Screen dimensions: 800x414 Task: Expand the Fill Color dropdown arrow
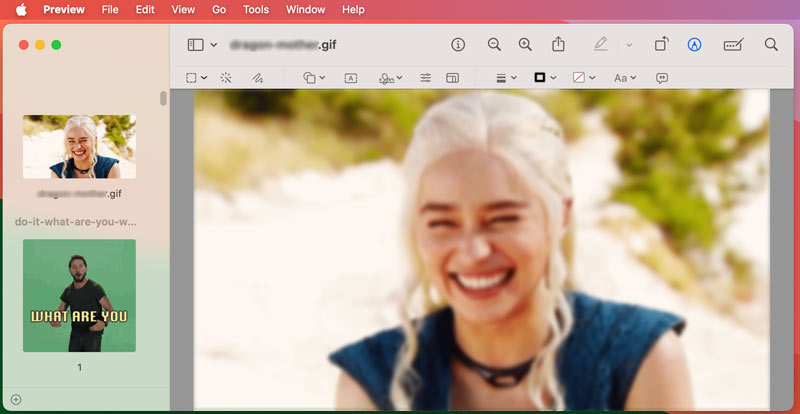[592, 78]
